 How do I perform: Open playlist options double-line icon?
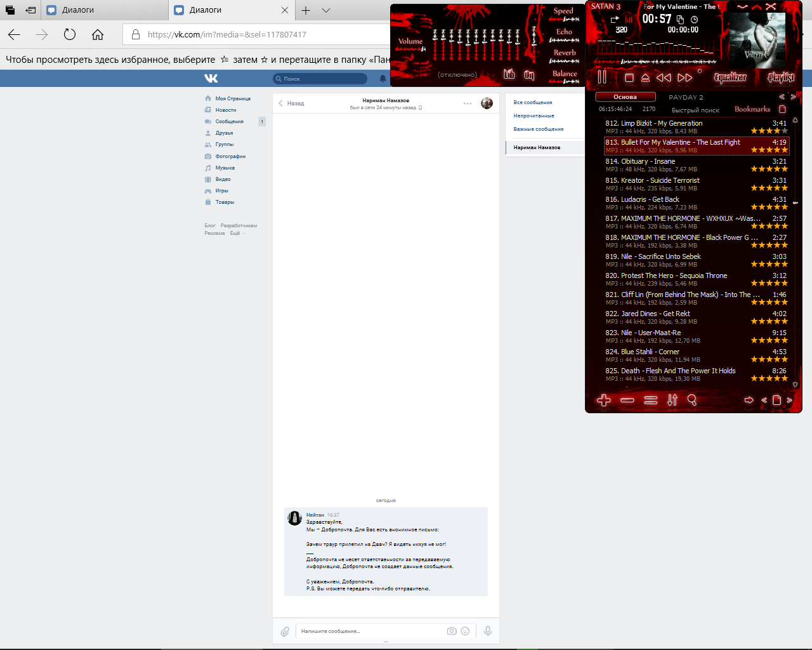point(650,400)
